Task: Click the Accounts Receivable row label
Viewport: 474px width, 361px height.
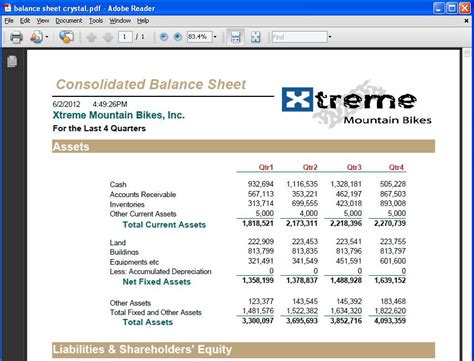Action: (143, 194)
